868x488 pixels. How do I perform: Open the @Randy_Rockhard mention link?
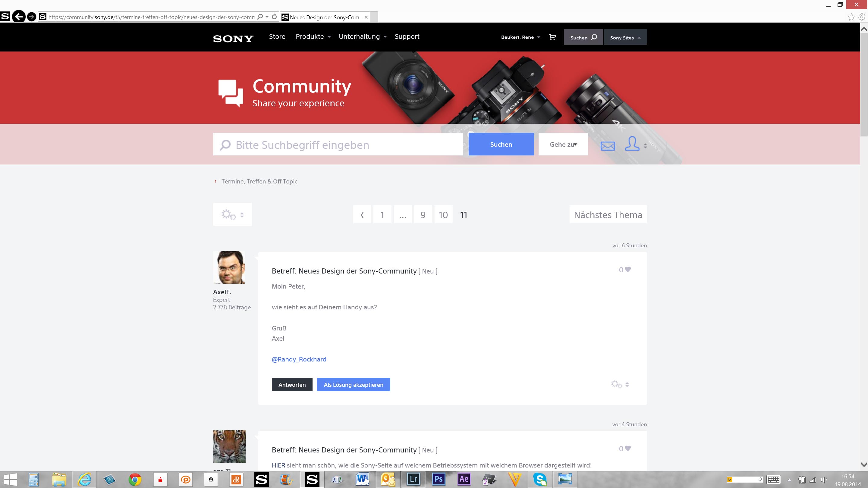[299, 359]
